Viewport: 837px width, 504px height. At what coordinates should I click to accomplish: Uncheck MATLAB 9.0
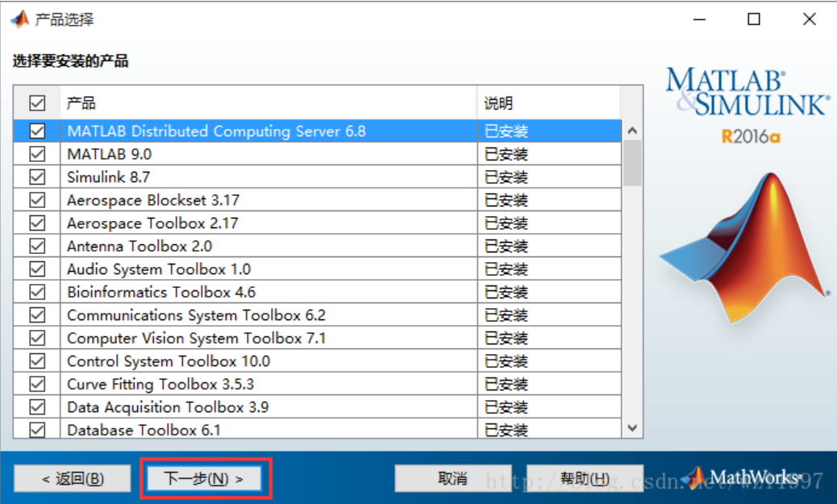pyautogui.click(x=36, y=154)
